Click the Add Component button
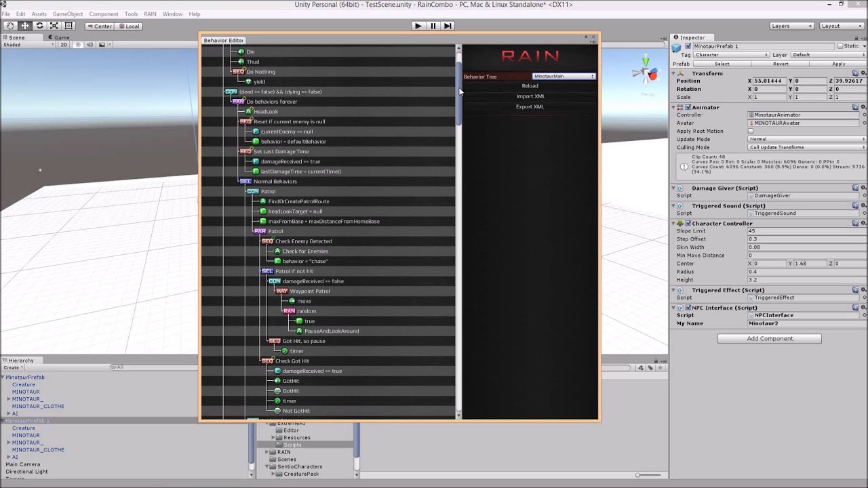Screen dimensions: 868x488 [x=770, y=338]
